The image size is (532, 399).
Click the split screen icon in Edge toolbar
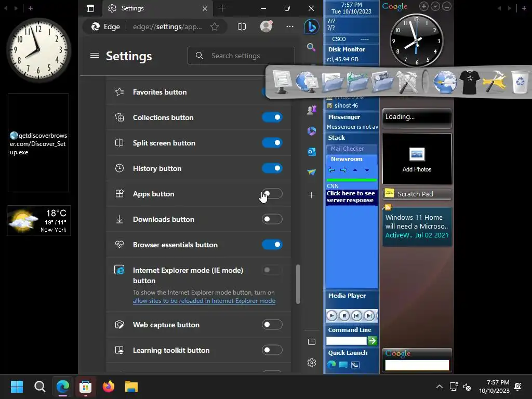point(242,27)
